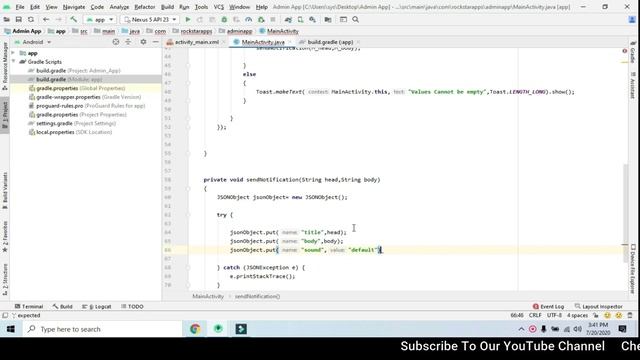The image size is (640, 360).
Task: Open the Project Structure toolbar icon
Action: pos(328,20)
